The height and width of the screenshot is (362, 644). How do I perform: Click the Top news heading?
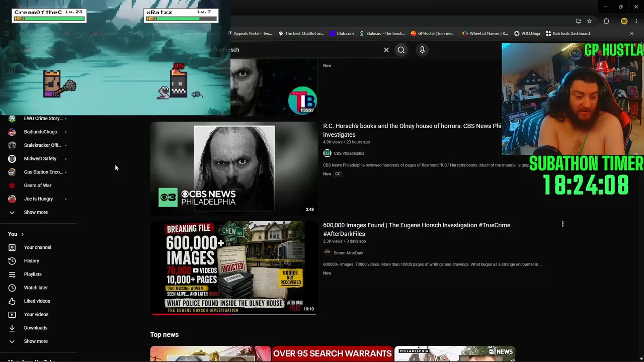(x=165, y=335)
